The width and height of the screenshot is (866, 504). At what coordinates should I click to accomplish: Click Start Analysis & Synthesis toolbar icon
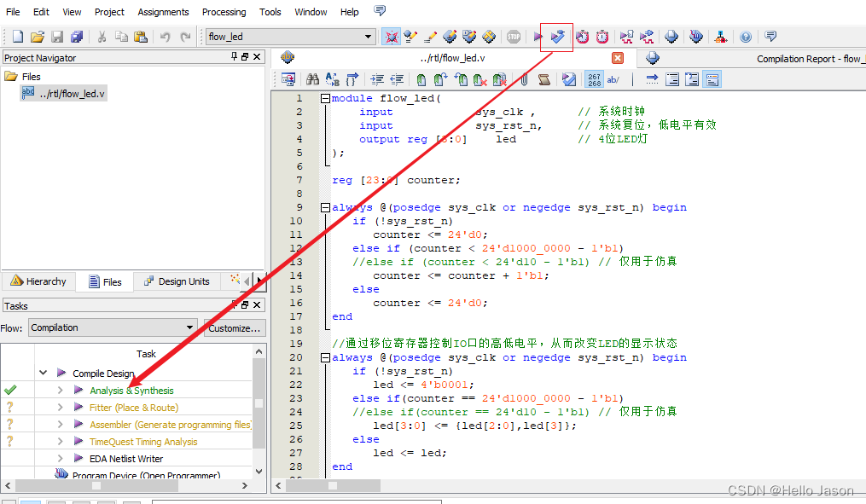click(x=557, y=37)
